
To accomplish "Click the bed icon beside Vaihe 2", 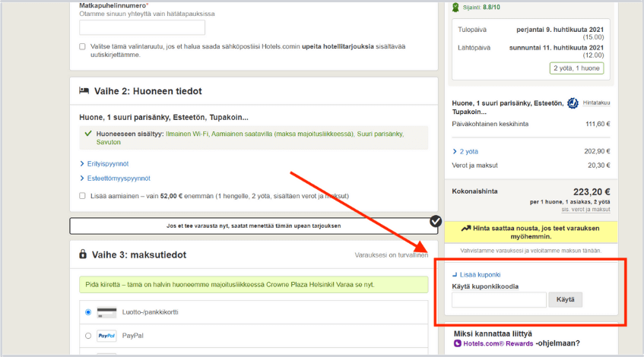I will (x=84, y=91).
